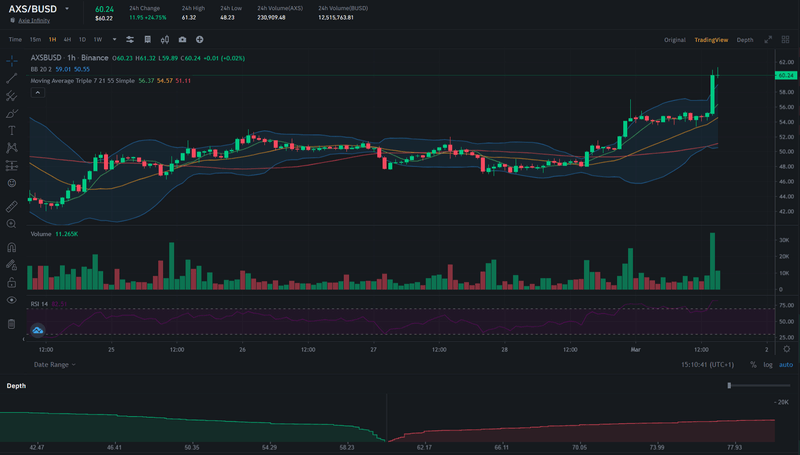Image resolution: width=800 pixels, height=455 pixels.
Task: Select the crosshair cursor tool
Action: point(12,61)
